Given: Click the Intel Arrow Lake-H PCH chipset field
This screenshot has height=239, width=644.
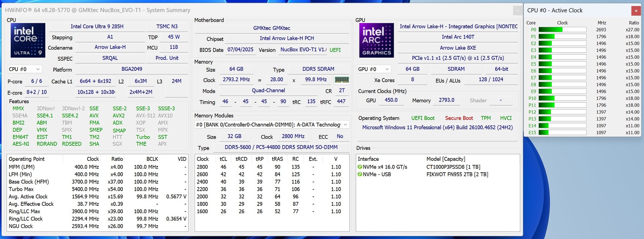Looking at the screenshot, I should [287, 38].
